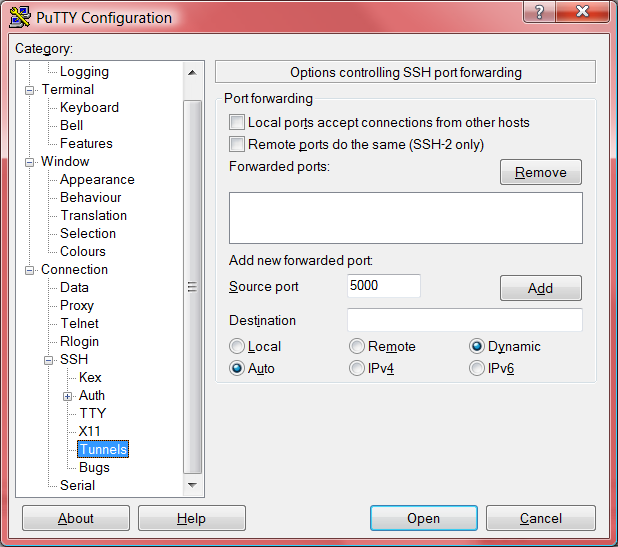The width and height of the screenshot is (618, 547).
Task: Select IPv4 address family option
Action: point(357,368)
